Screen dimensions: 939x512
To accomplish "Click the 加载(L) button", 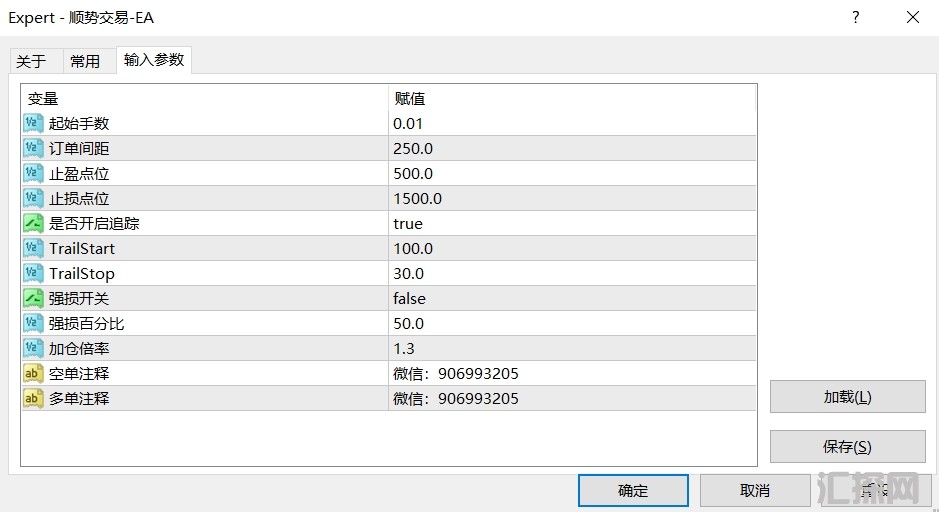I will pyautogui.click(x=847, y=397).
